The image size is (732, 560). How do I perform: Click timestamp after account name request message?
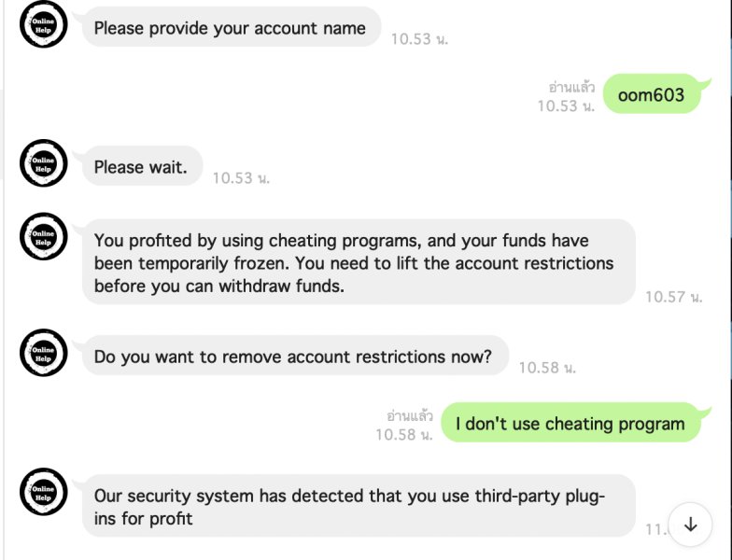[419, 38]
